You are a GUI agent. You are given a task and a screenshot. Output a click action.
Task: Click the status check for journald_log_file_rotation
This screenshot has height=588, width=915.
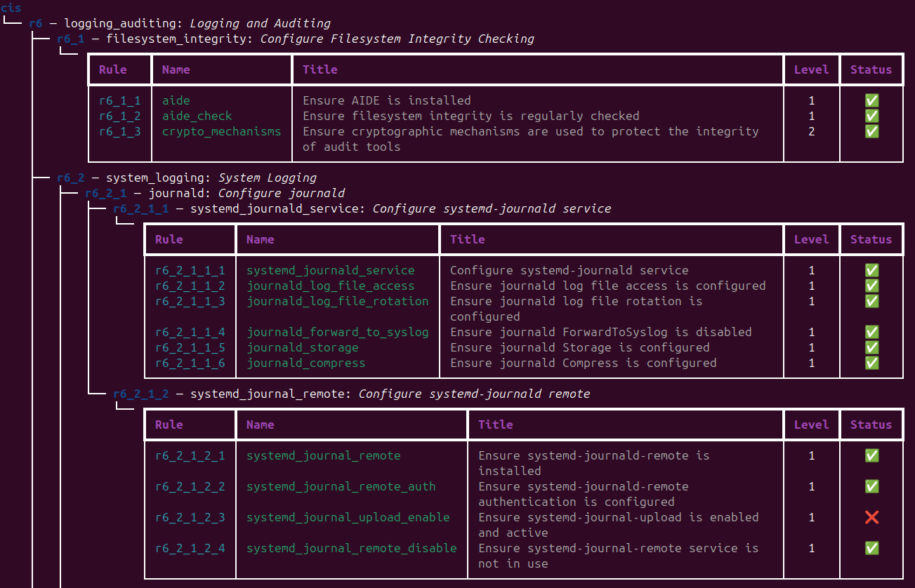coord(871,301)
